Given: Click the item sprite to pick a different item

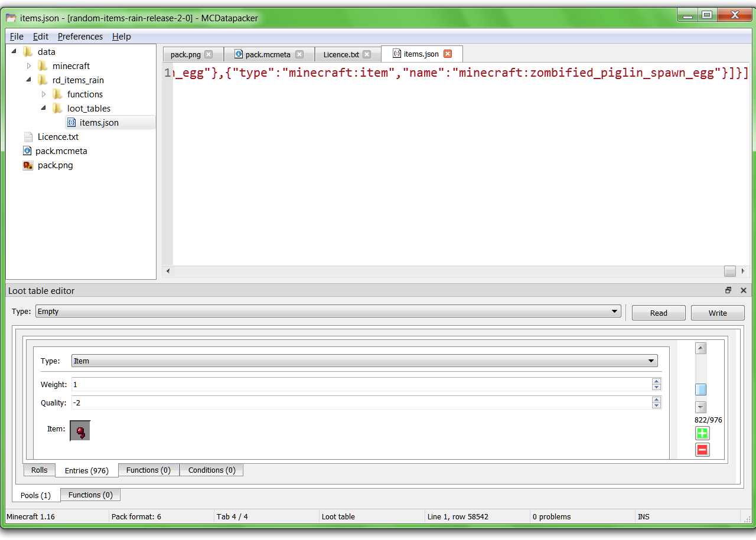Looking at the screenshot, I should click(80, 430).
